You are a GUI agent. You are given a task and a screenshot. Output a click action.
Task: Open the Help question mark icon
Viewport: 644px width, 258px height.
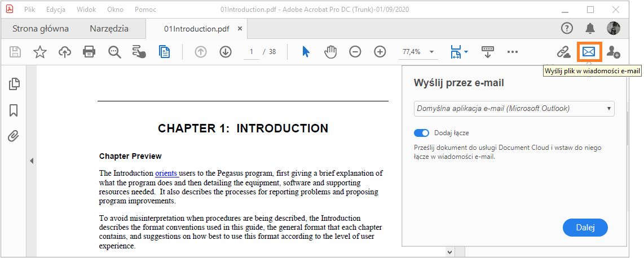click(x=567, y=28)
